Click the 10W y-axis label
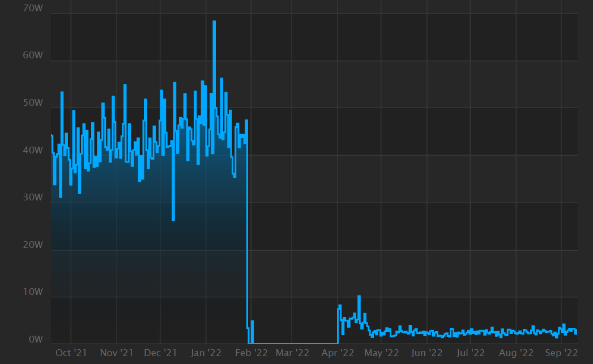This screenshot has width=593, height=364. coord(33,292)
